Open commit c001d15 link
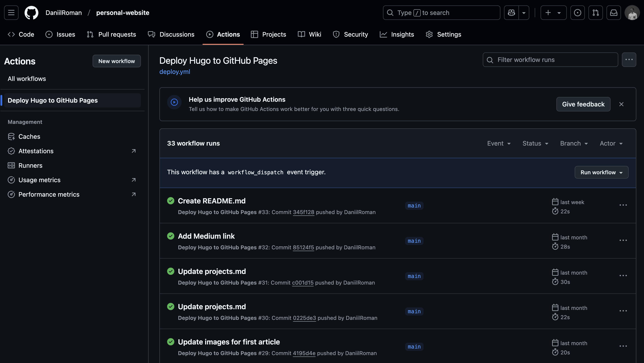The height and width of the screenshot is (363, 644). (x=303, y=283)
